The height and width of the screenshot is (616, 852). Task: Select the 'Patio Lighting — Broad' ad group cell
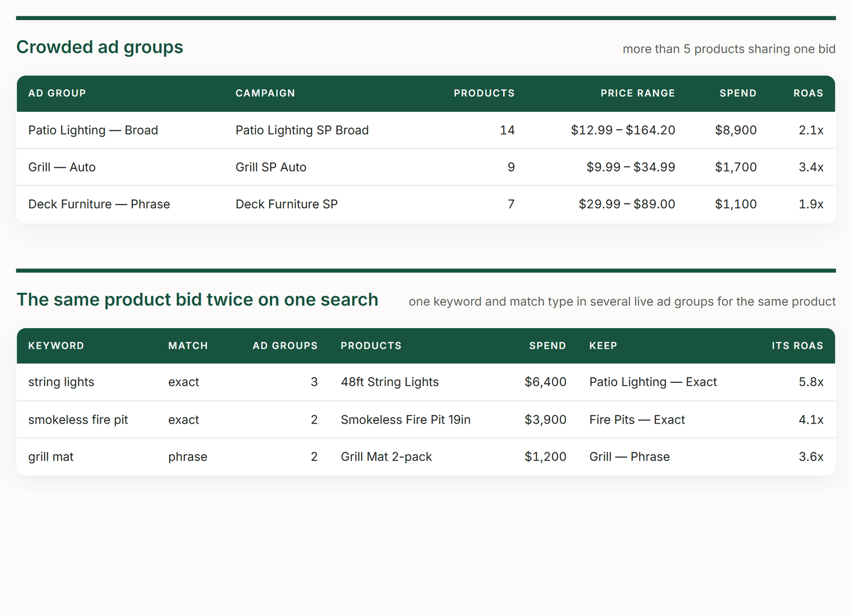coord(93,130)
